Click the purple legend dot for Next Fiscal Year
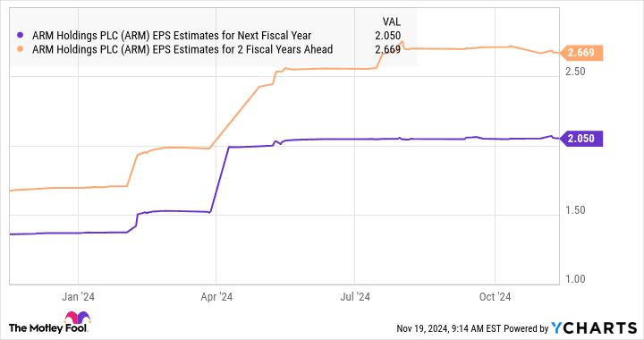644x340 pixels. (x=21, y=35)
